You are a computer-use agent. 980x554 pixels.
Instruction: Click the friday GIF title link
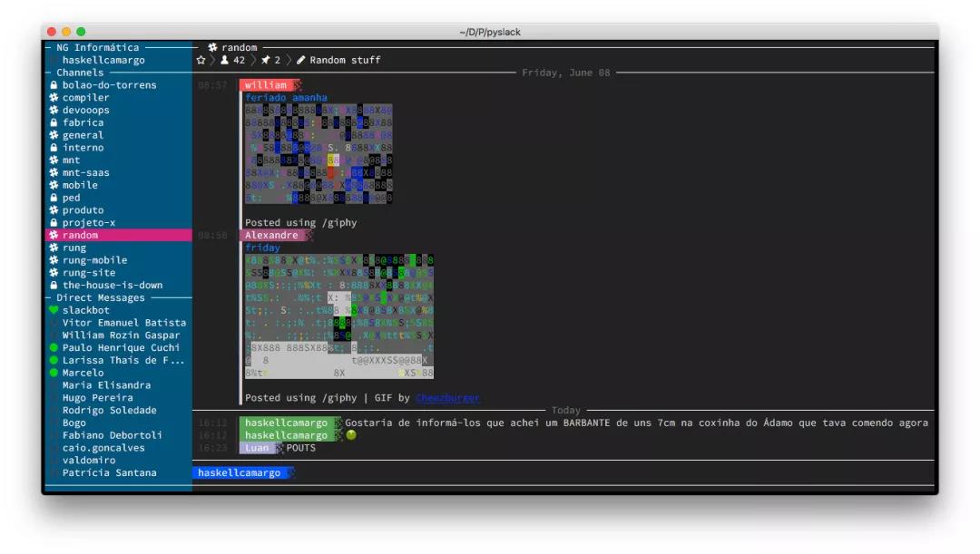pyautogui.click(x=262, y=248)
